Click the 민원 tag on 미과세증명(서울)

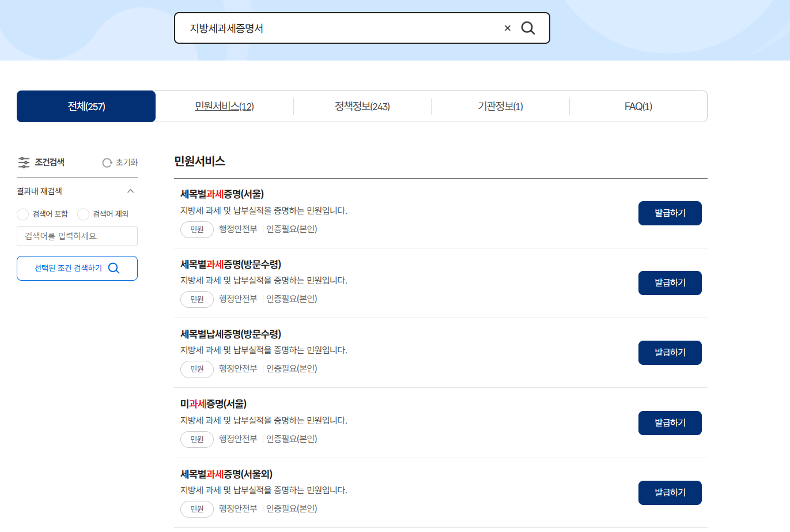coord(196,439)
